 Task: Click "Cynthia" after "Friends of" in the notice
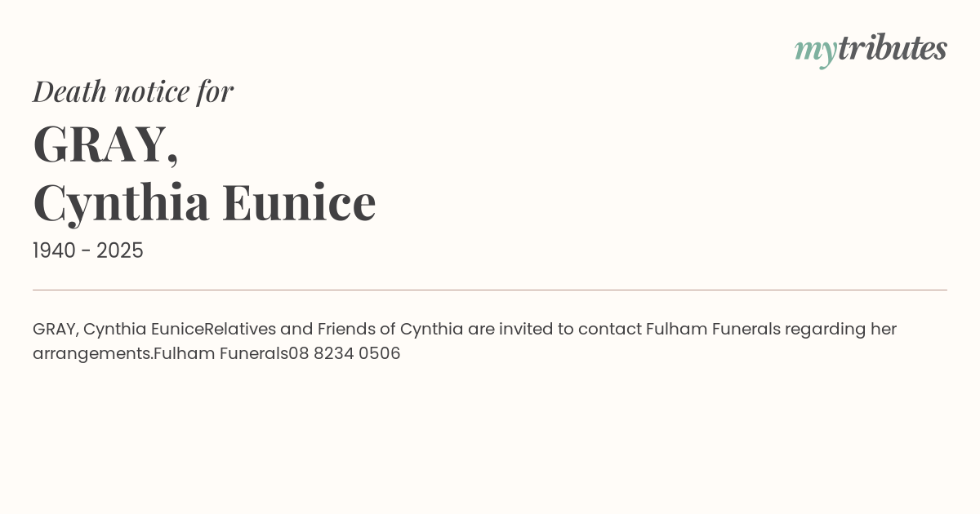(431, 330)
